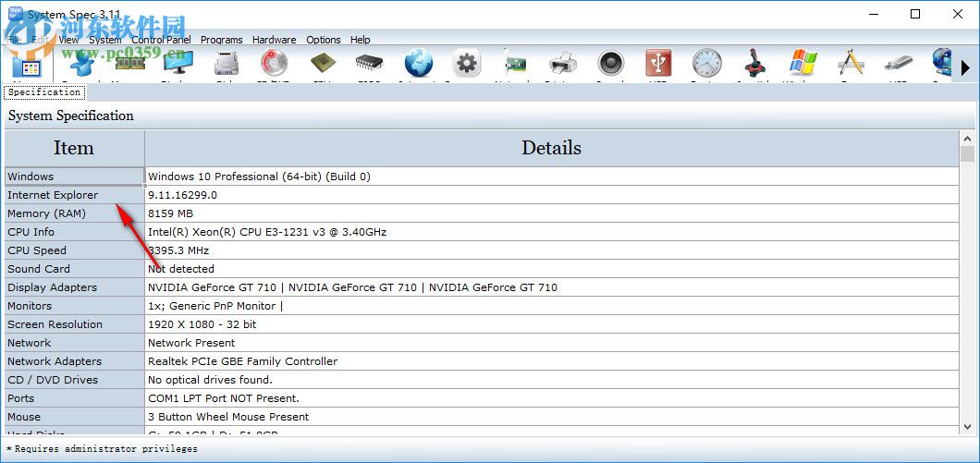Open the Internet globe toolbar icon
This screenshot has height=463, width=980.
click(x=418, y=63)
